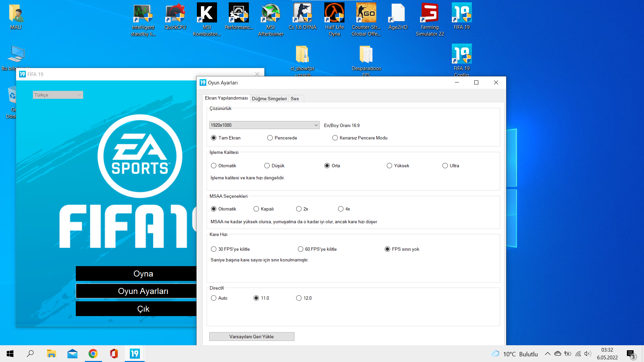Set rendering quality to Ultra

click(x=445, y=166)
